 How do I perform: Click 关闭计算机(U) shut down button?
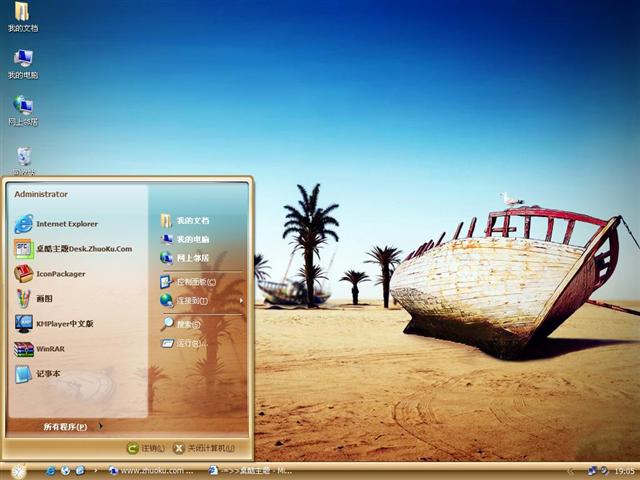tap(204, 448)
